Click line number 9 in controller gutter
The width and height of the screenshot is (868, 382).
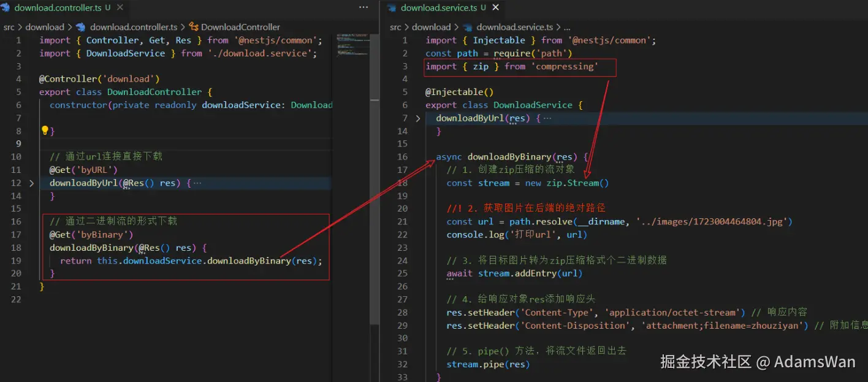pos(18,143)
